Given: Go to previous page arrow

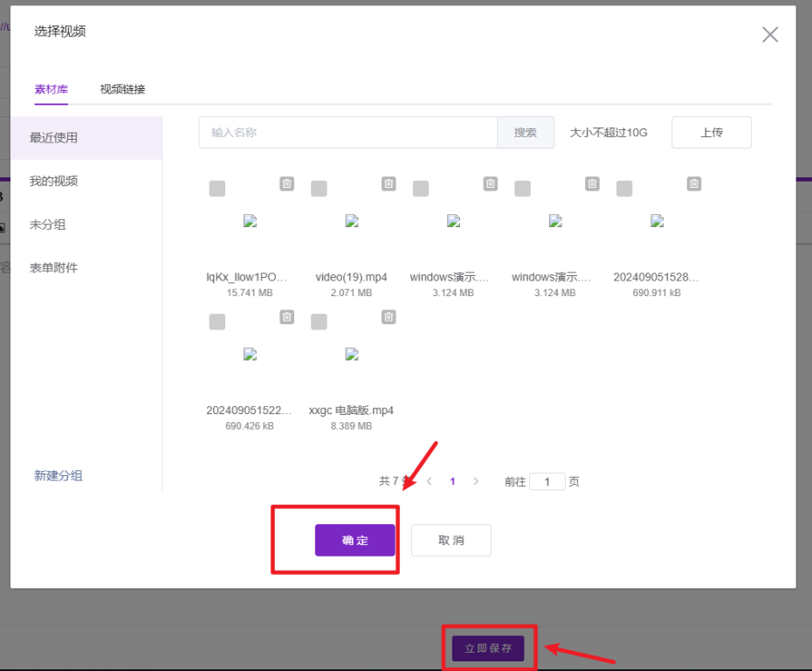Looking at the screenshot, I should 430,481.
